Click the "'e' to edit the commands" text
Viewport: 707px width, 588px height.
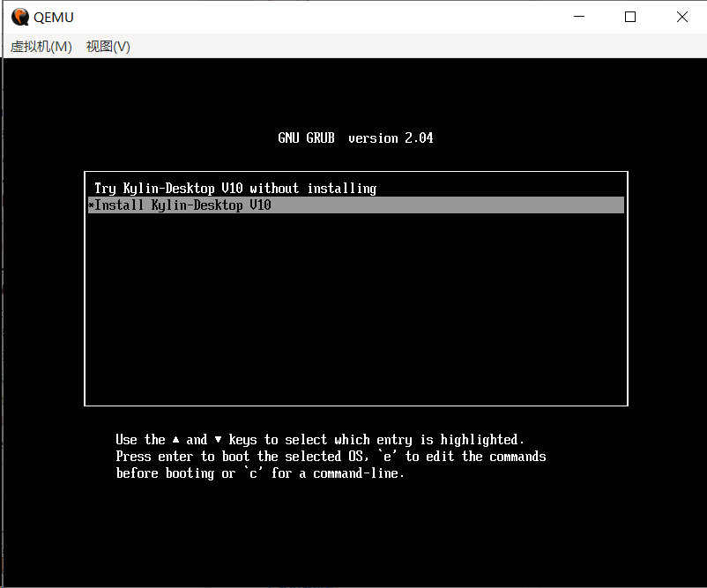[461, 457]
